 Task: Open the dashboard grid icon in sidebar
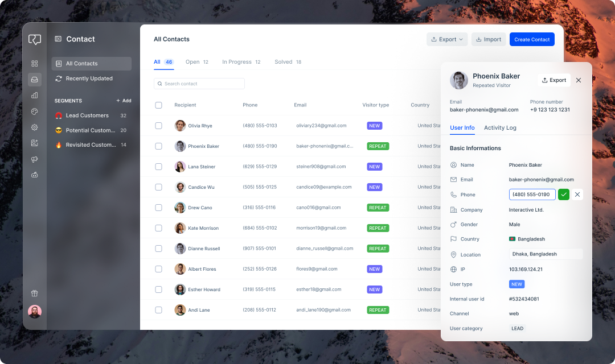tap(34, 64)
